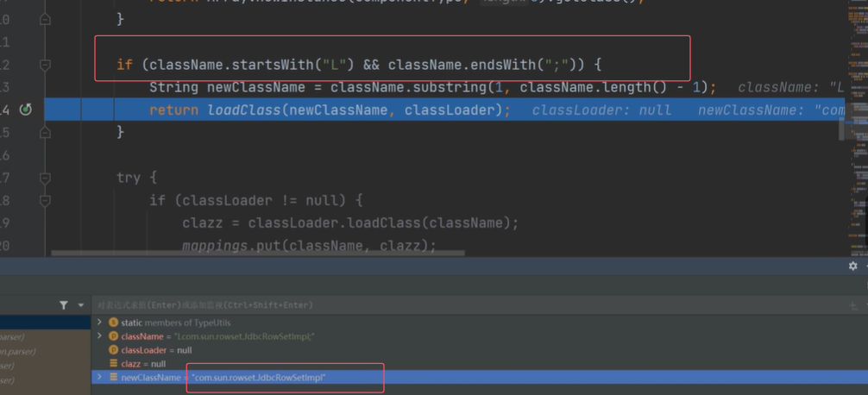The width and height of the screenshot is (868, 395).
Task: Expand the newClassName variable node
Action: (x=100, y=378)
